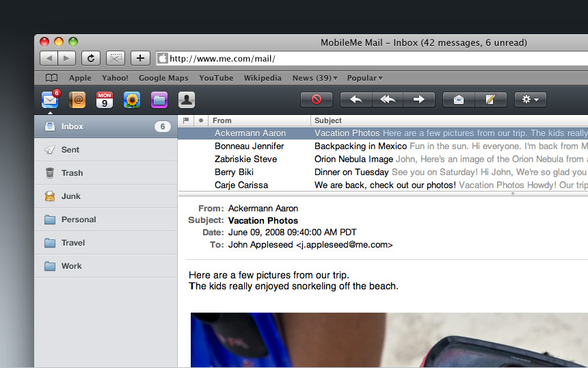Sort messages by From column
588x368 pixels.
pyautogui.click(x=260, y=120)
